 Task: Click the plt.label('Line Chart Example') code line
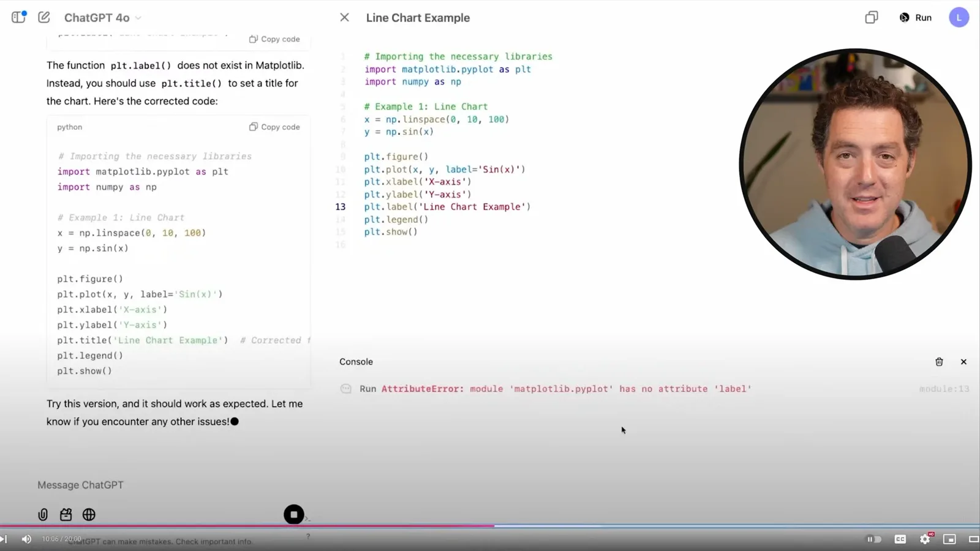[447, 207]
